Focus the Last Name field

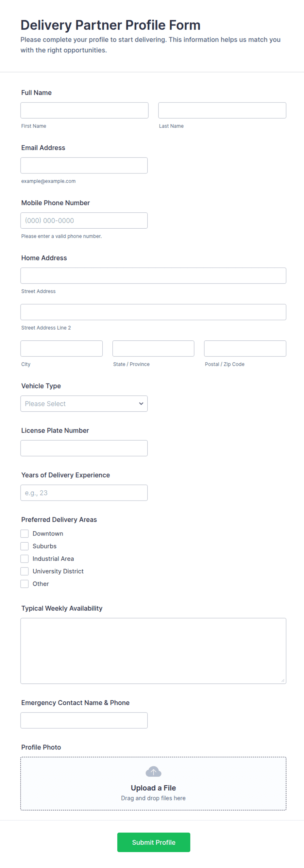click(x=222, y=110)
